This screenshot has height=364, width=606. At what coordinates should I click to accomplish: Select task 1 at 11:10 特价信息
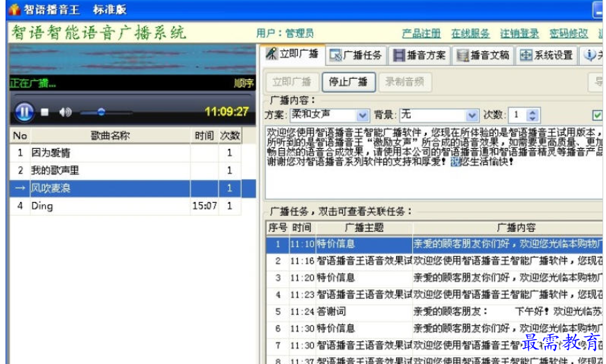click(x=434, y=244)
